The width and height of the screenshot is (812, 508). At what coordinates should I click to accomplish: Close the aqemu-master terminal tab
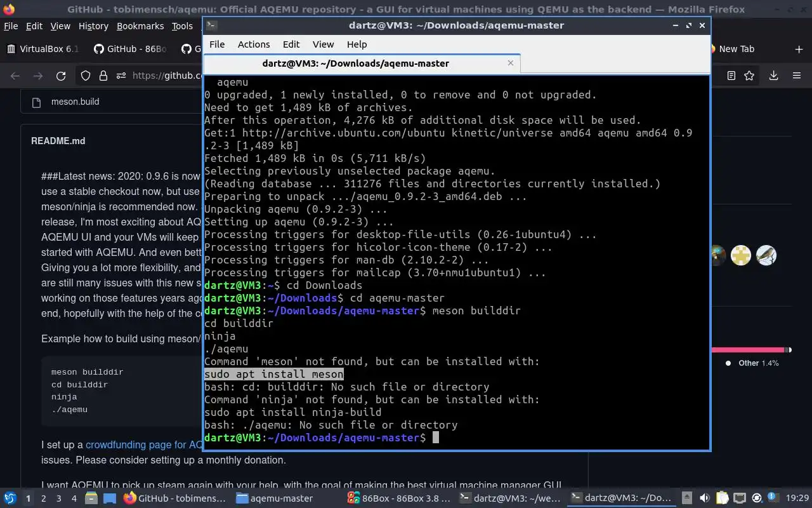coord(511,63)
